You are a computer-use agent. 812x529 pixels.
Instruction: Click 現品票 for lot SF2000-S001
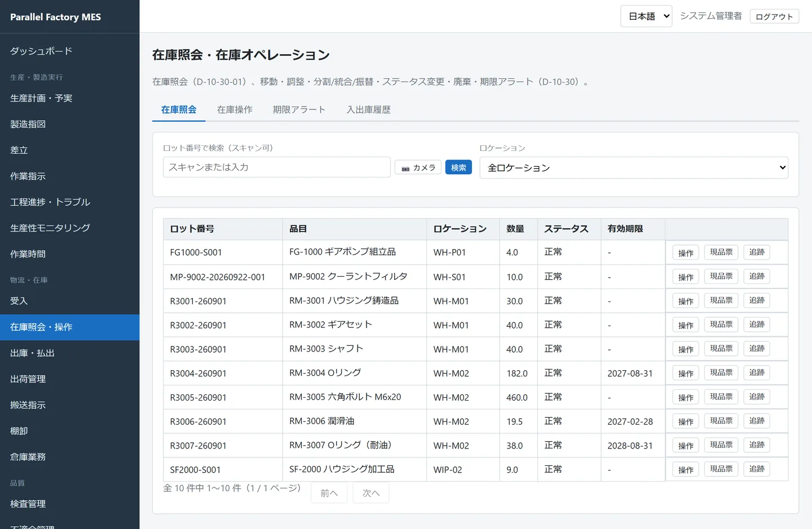click(x=721, y=469)
